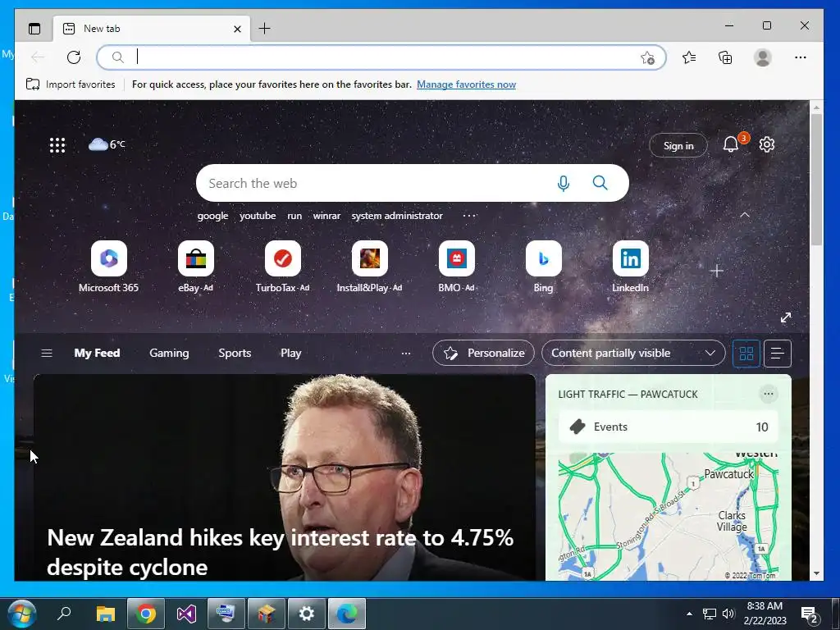
Task: Open the Windows Start button
Action: (22, 614)
